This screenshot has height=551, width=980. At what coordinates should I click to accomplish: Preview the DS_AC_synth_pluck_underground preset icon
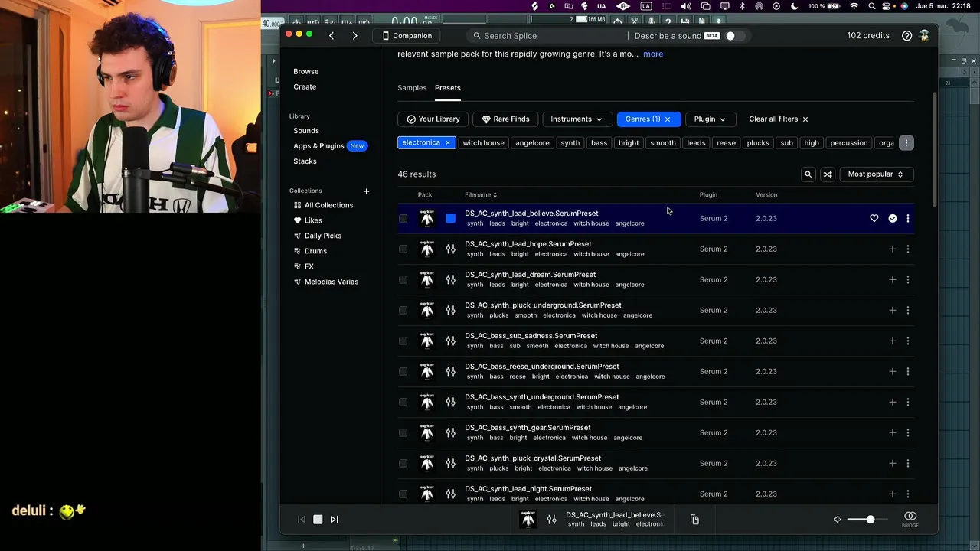click(450, 311)
